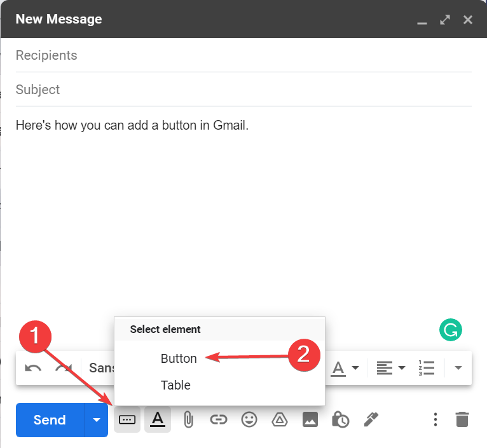This screenshot has height=448, width=487.
Task: Click the insert element icon beside Send
Action: point(127,419)
